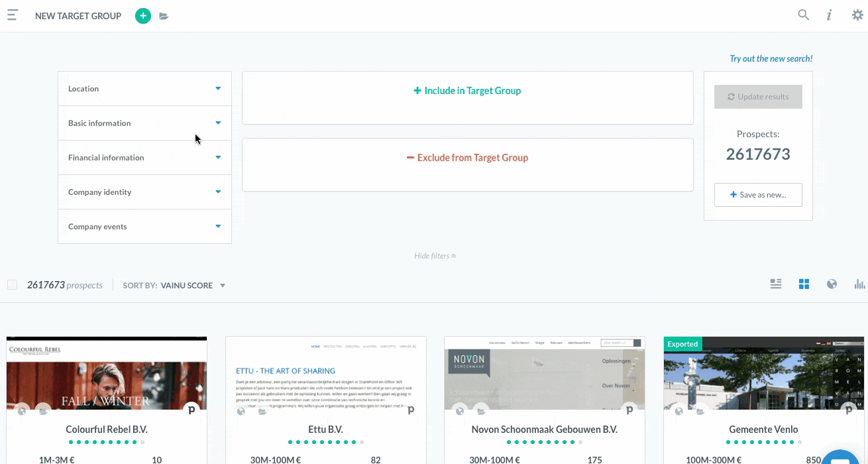Screen dimensions: 868x464
Task: Click Include in Target Group
Action: (467, 91)
